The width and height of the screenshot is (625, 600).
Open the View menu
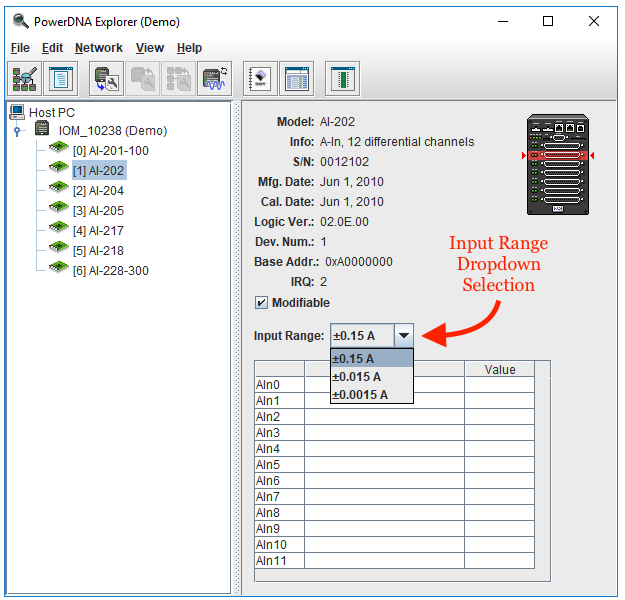pyautogui.click(x=149, y=48)
